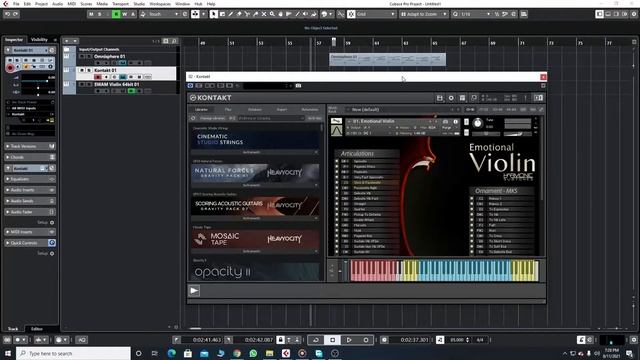Switch to the Visibility tab

click(39, 40)
